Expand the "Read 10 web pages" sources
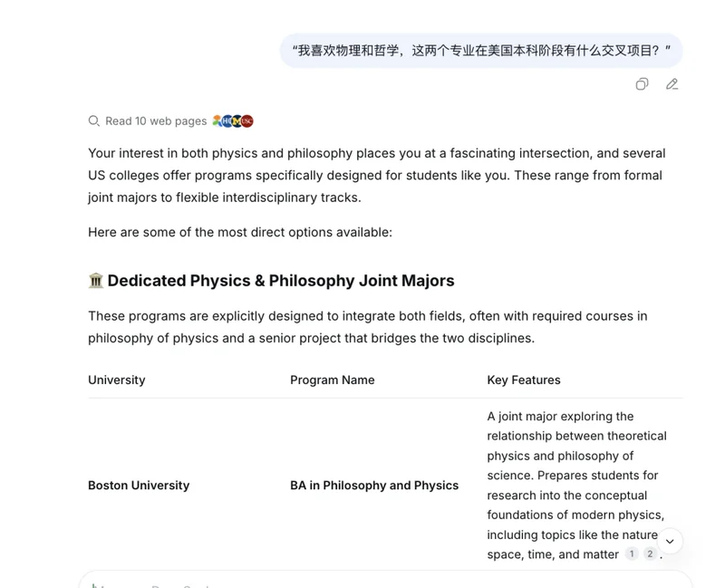Image resolution: width=725 pixels, height=588 pixels. [156, 121]
